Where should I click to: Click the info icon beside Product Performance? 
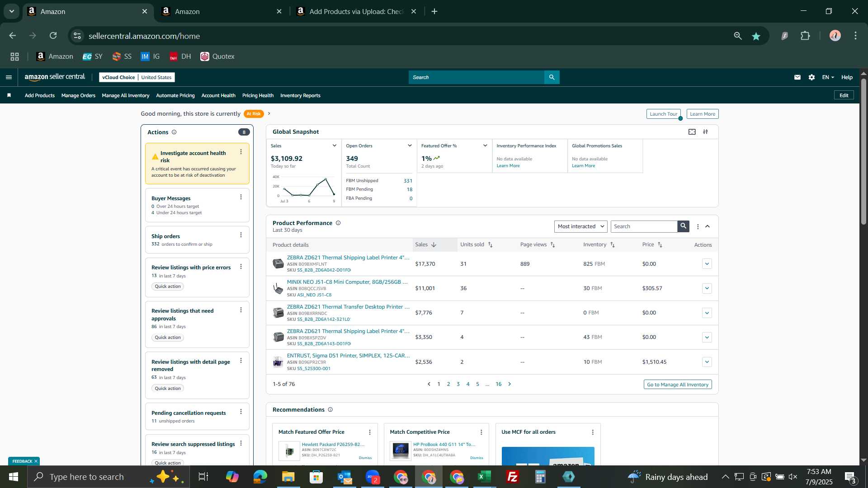pyautogui.click(x=338, y=223)
